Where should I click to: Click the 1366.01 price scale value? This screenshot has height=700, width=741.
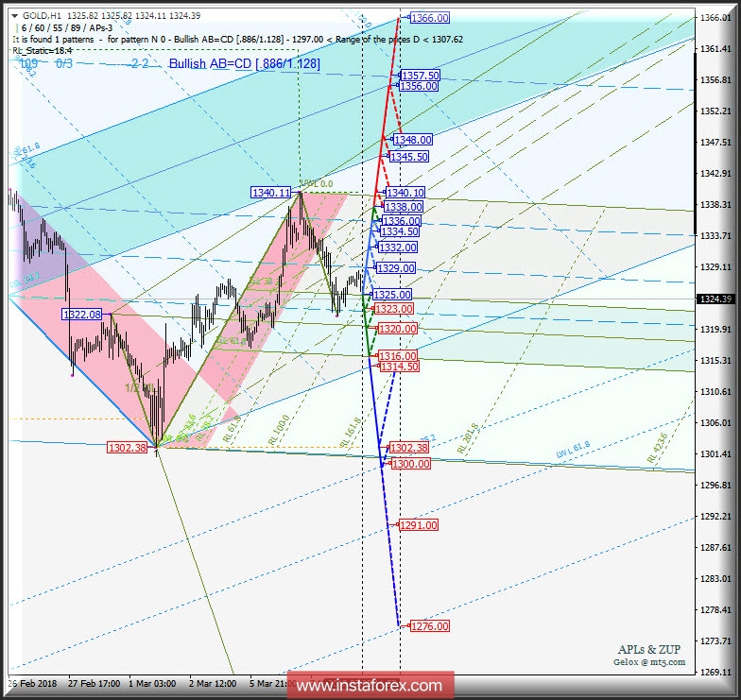click(715, 18)
